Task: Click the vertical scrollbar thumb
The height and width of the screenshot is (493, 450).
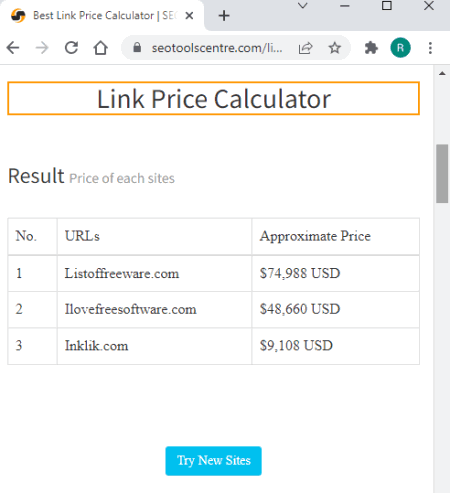Action: 442,173
